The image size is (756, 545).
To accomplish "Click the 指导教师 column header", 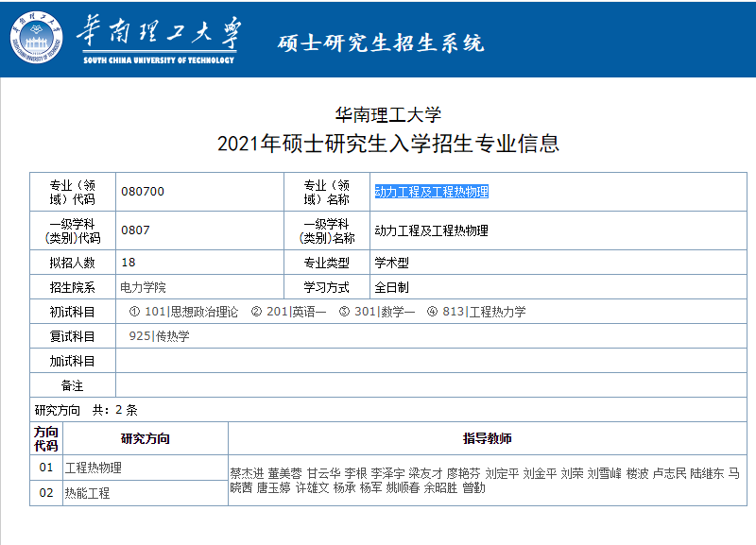I will point(488,438).
